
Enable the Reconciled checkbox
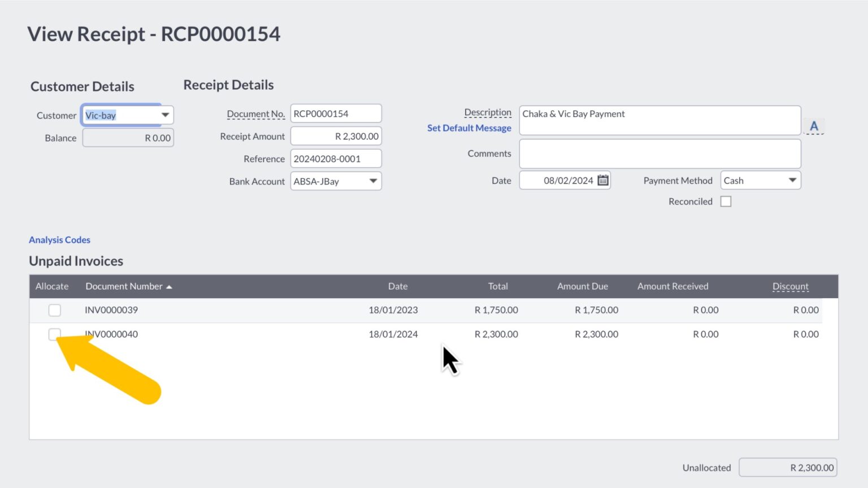pos(726,201)
